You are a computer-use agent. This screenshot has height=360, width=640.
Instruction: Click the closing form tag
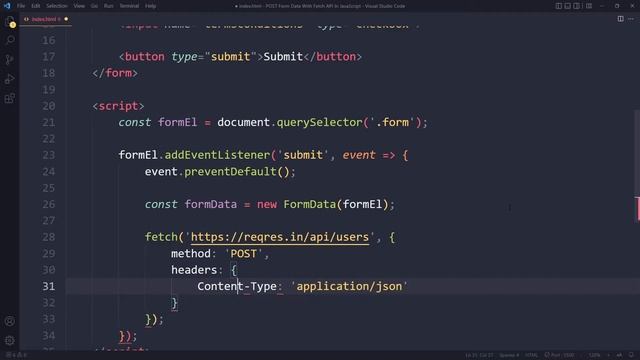(x=115, y=73)
